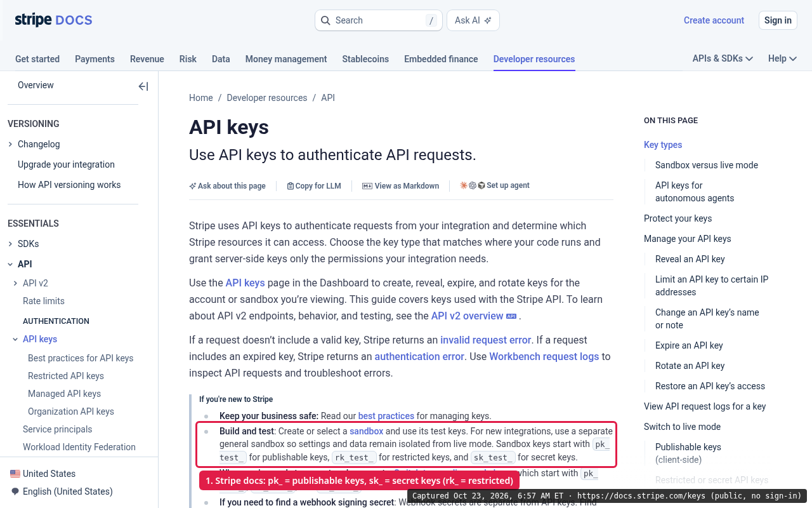Screen dimensions: 812x508
Task: Click the Sign in button
Action: point(778,20)
